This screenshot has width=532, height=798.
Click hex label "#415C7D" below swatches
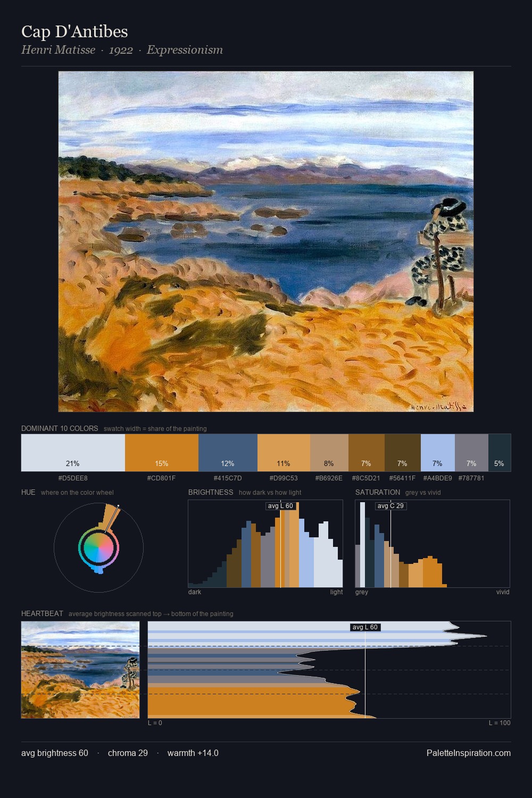tap(228, 478)
